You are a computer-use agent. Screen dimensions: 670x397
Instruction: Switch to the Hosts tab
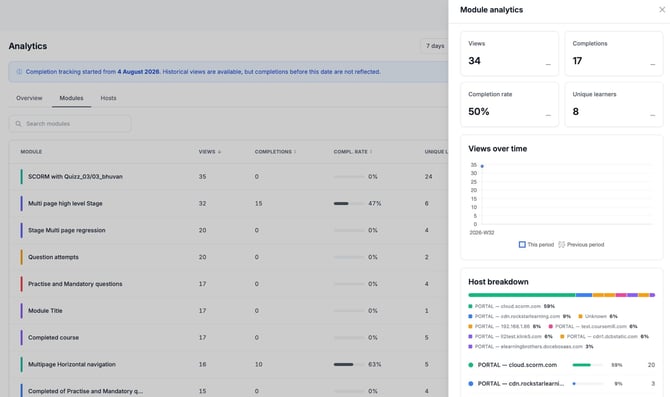click(x=108, y=98)
